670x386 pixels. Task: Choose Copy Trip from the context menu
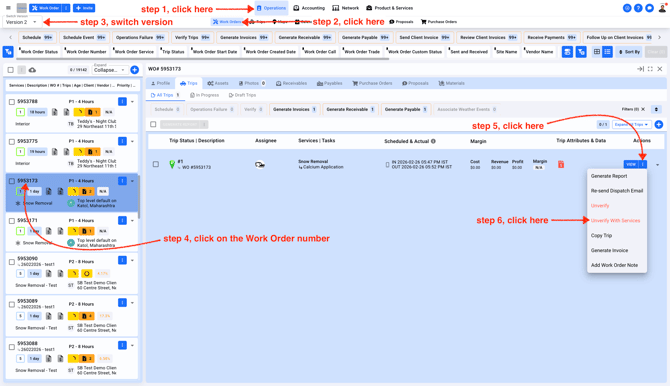601,236
